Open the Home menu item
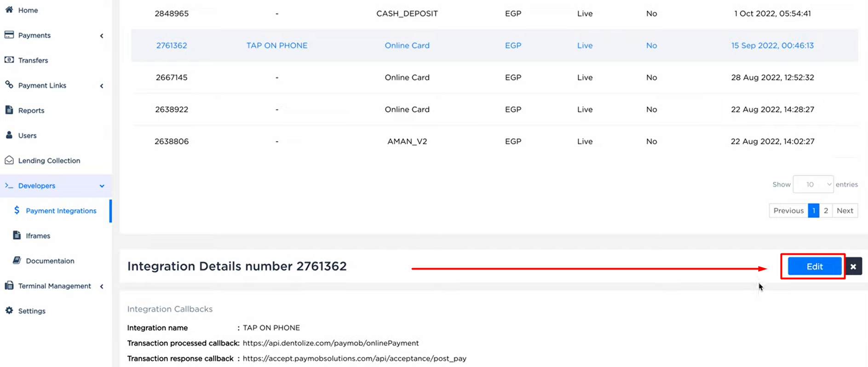Viewport: 868px width, 367px height. point(28,10)
